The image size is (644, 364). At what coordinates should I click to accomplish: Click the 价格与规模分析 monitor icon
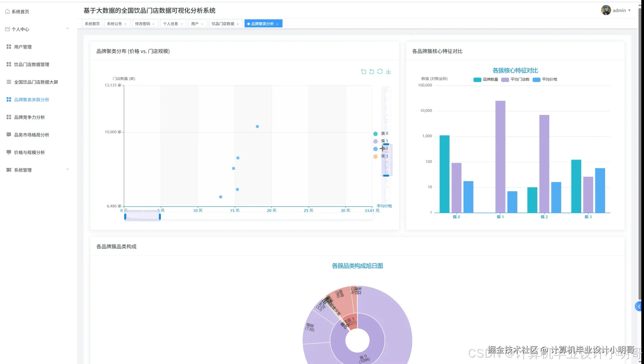(9, 152)
